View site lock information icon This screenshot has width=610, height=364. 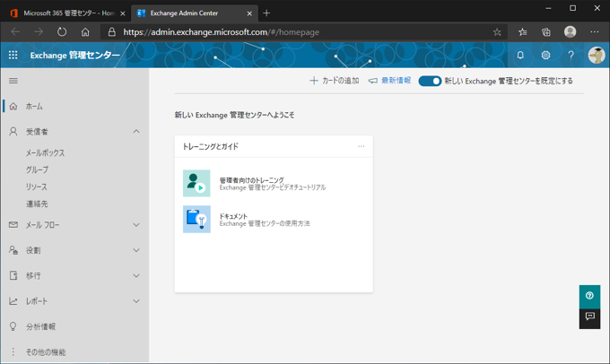(x=111, y=32)
